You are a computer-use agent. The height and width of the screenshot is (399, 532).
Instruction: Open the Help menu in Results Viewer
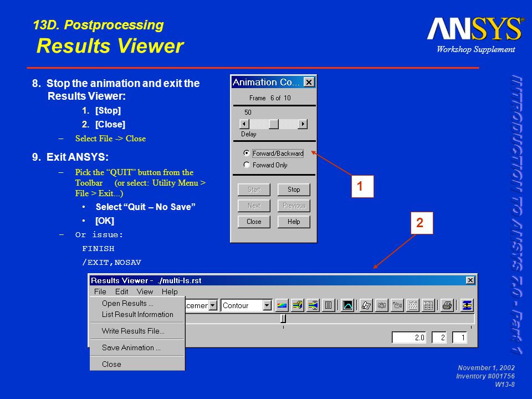[x=170, y=292]
